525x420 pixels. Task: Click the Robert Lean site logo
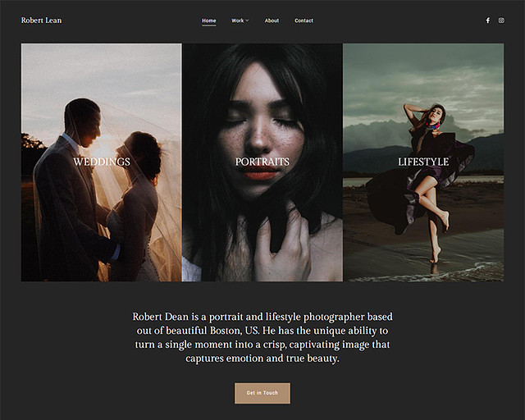[41, 21]
